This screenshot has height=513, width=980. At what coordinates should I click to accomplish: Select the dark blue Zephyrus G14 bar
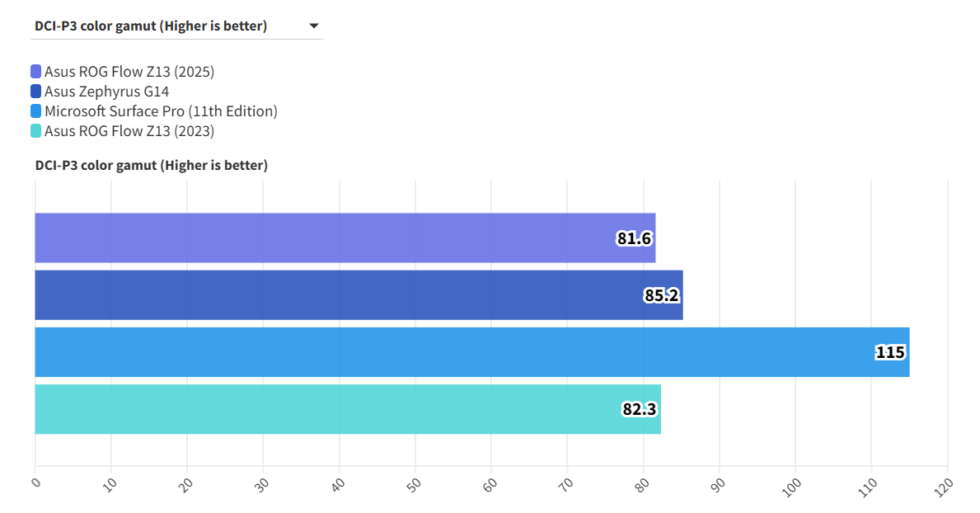[330, 295]
